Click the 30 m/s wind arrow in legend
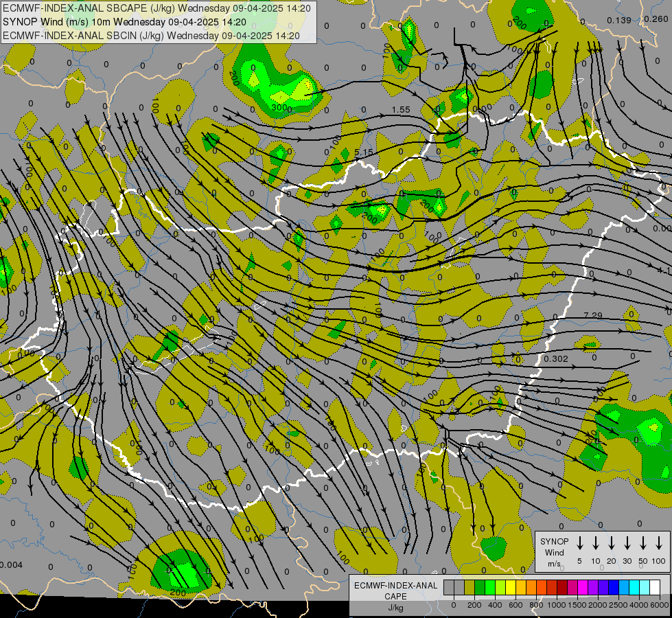The width and height of the screenshot is (672, 618). pyautogui.click(x=627, y=543)
